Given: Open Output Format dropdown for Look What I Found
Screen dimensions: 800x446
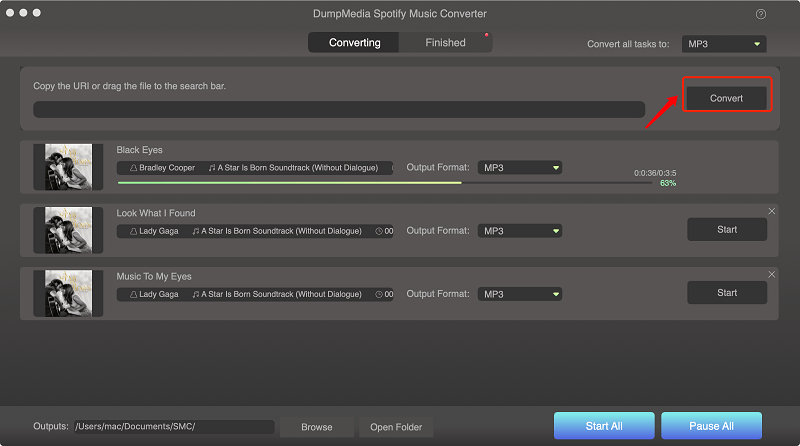Looking at the screenshot, I should [519, 231].
